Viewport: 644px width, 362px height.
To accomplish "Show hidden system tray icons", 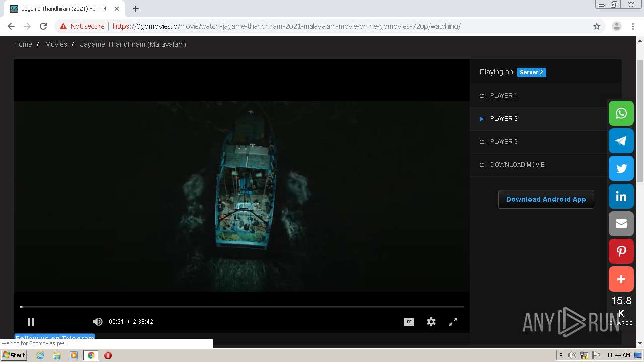I will (561, 355).
